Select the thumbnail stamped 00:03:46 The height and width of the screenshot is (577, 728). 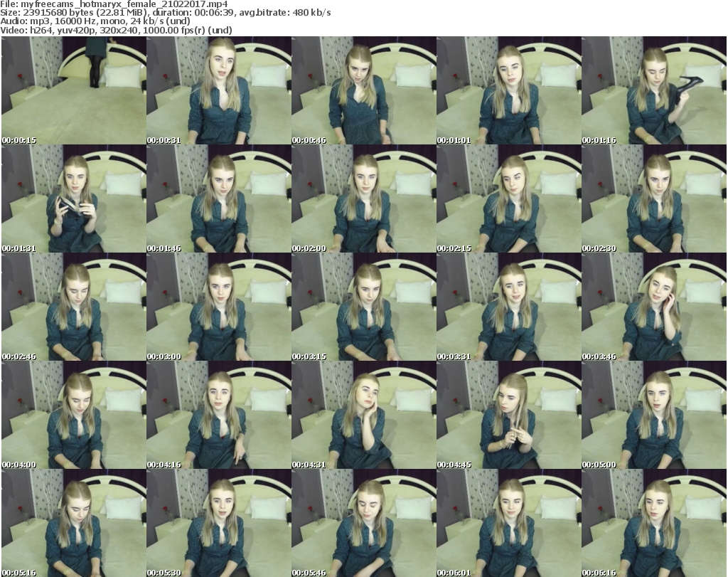pos(654,307)
